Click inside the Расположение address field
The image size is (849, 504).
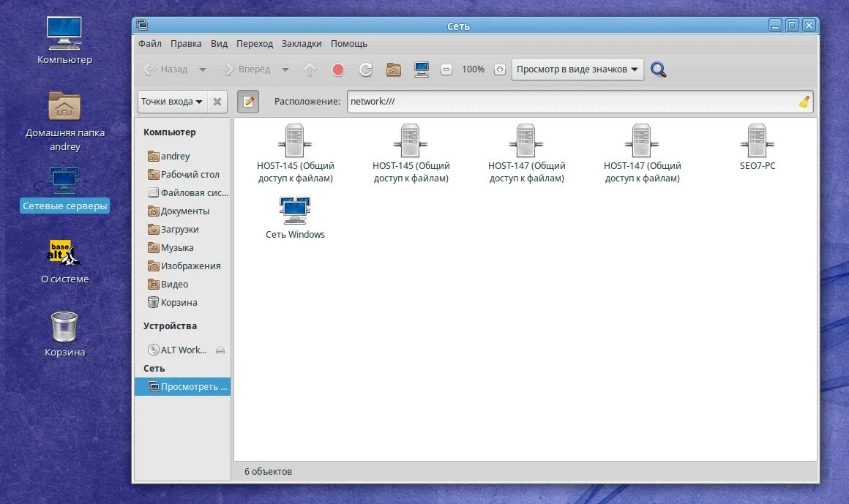coord(512,102)
